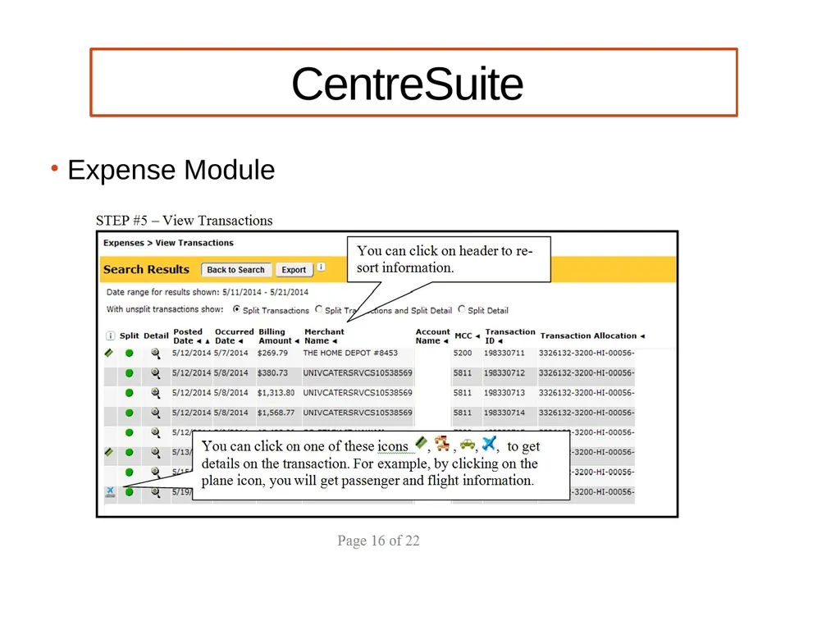Select the Split Transactions radio option

pos(236,309)
